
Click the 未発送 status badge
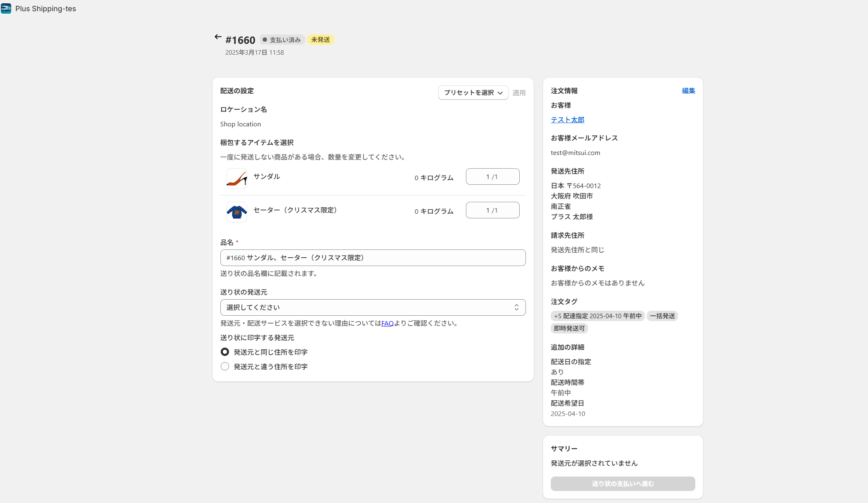(x=321, y=40)
